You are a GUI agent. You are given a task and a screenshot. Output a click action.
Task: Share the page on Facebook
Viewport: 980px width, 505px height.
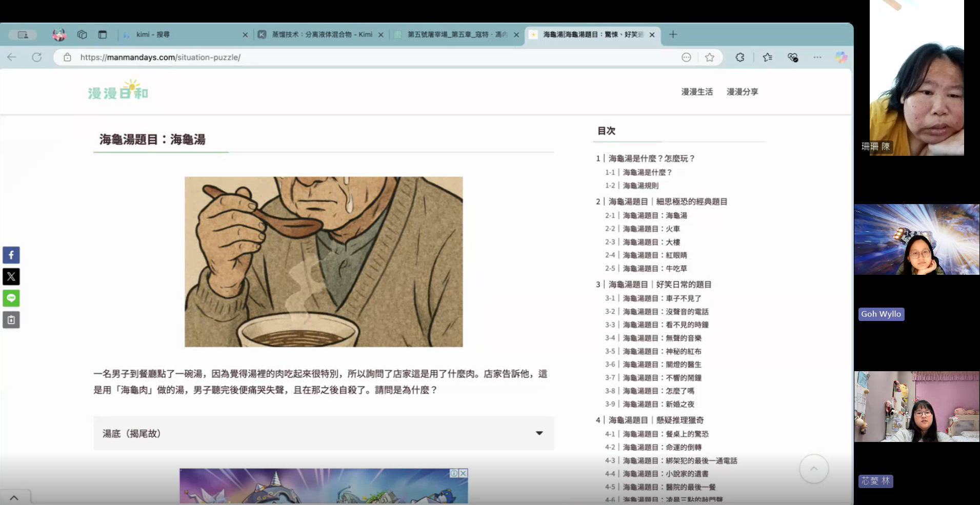tap(11, 255)
